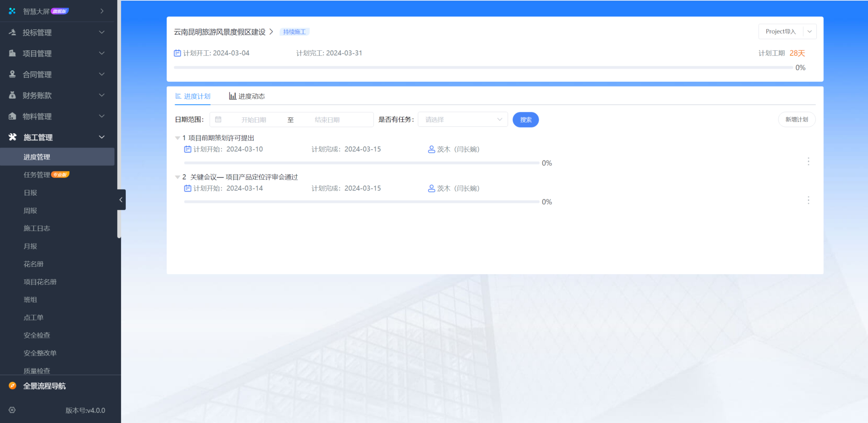
Task: Click the settings gear at bottom left
Action: 12,410
